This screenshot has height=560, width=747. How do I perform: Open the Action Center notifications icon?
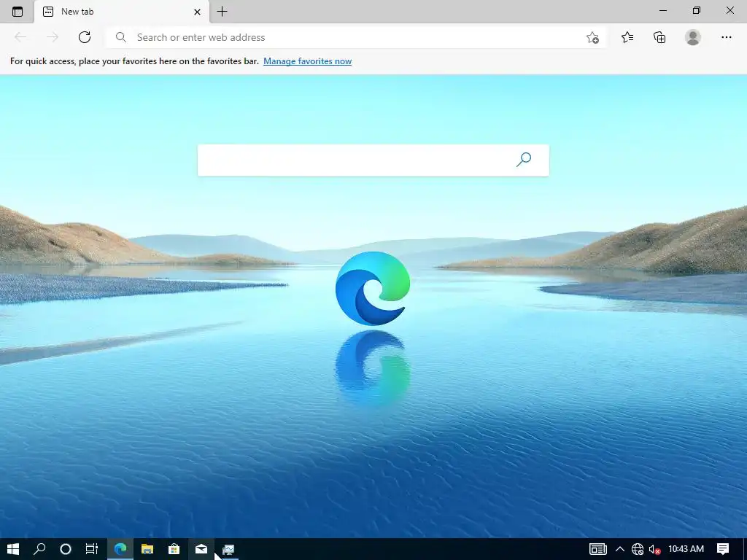pos(723,549)
